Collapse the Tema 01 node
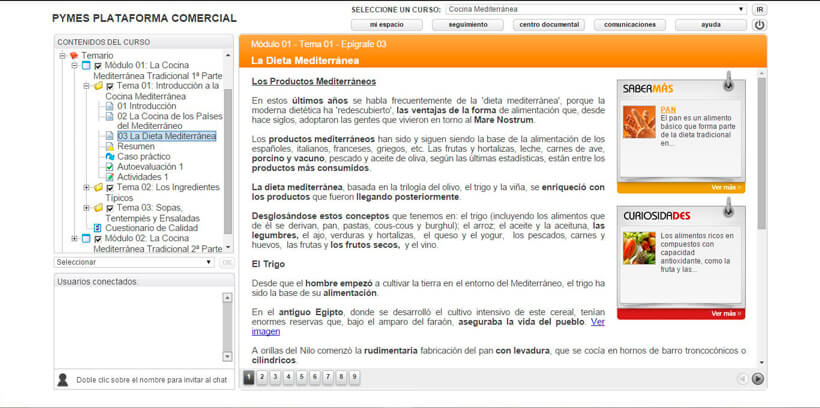This screenshot has width=820, height=408. [x=86, y=86]
